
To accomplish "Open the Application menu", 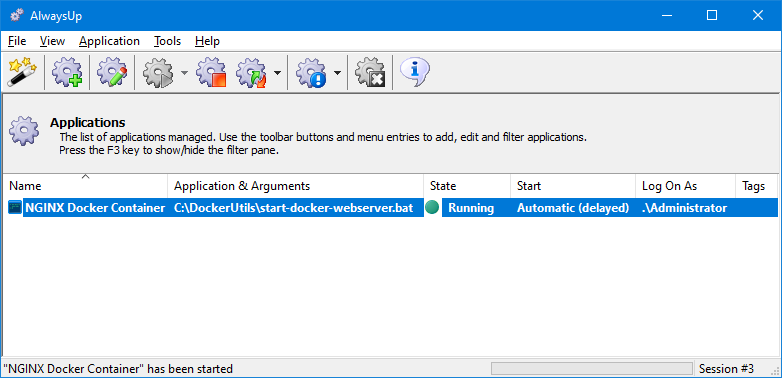I will [x=109, y=41].
